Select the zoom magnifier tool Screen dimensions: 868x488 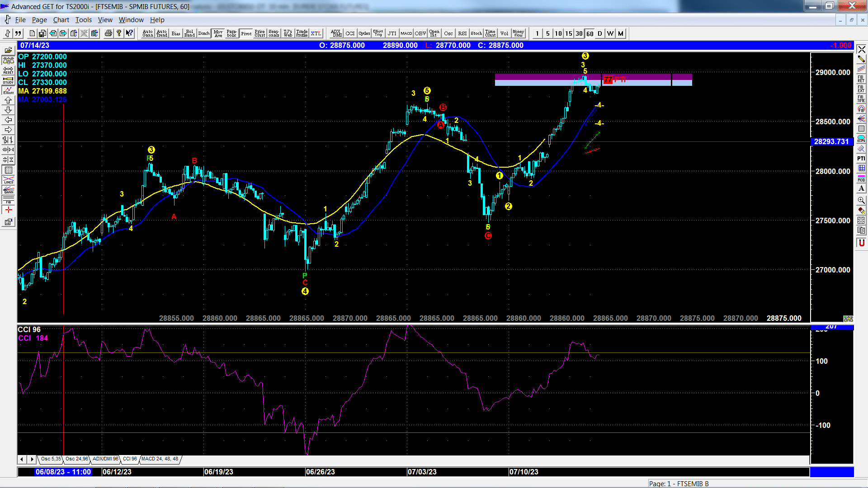pyautogui.click(x=861, y=200)
